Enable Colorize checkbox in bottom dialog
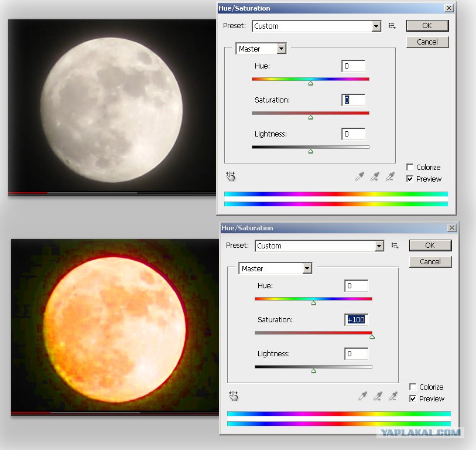 coord(413,387)
